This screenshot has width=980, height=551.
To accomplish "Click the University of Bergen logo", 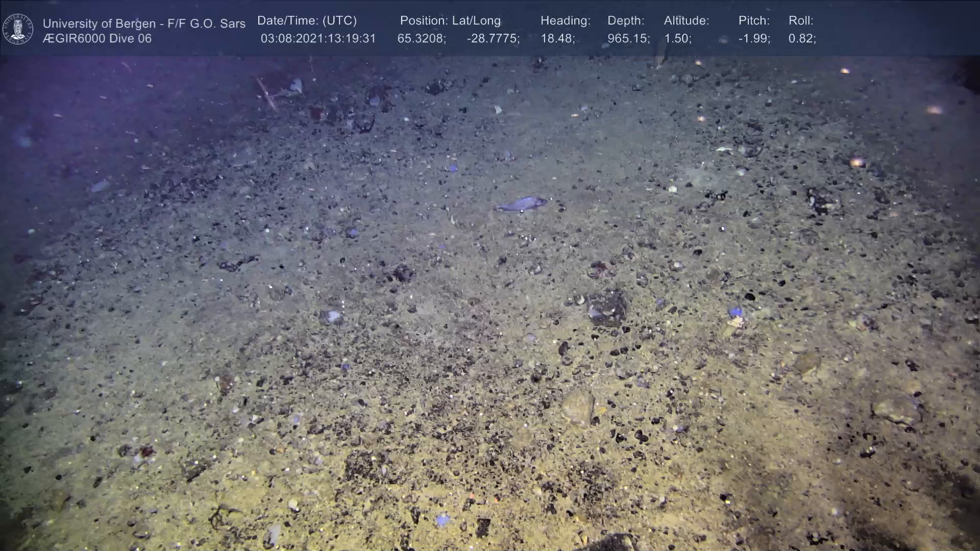I will (x=18, y=29).
